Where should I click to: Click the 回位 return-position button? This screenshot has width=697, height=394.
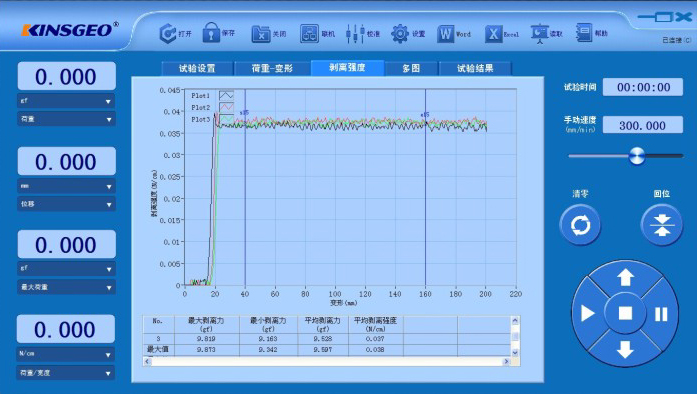point(661,225)
